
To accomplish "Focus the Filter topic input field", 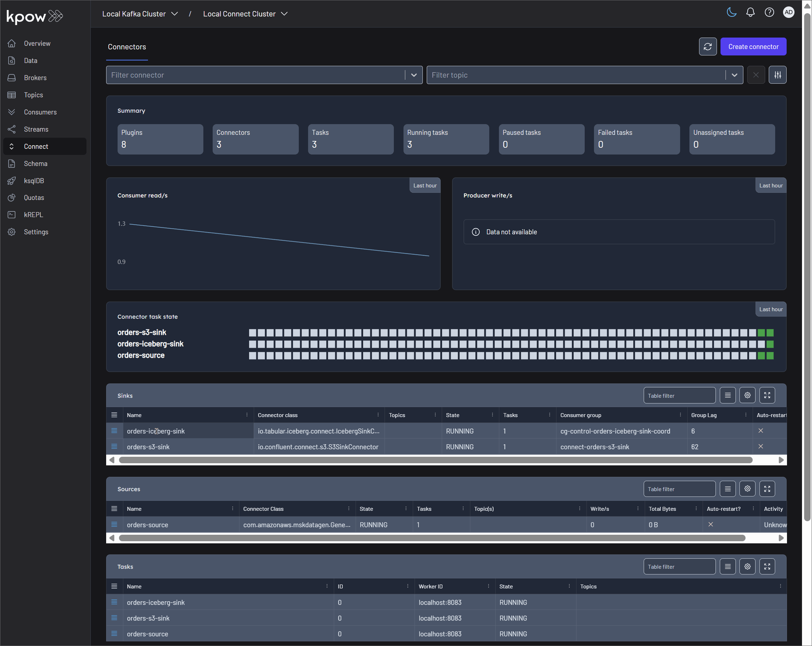I will (575, 75).
